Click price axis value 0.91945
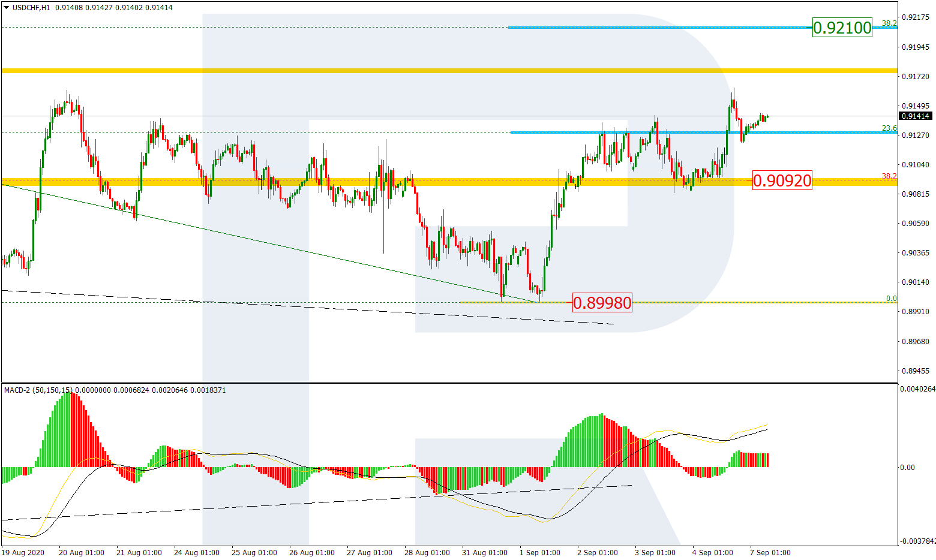 (x=916, y=47)
